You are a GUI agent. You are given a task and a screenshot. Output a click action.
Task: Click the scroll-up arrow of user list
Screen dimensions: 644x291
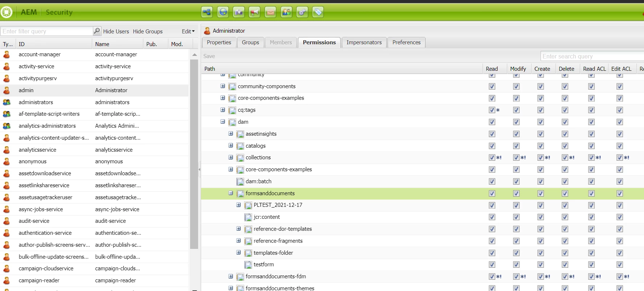tap(194, 55)
